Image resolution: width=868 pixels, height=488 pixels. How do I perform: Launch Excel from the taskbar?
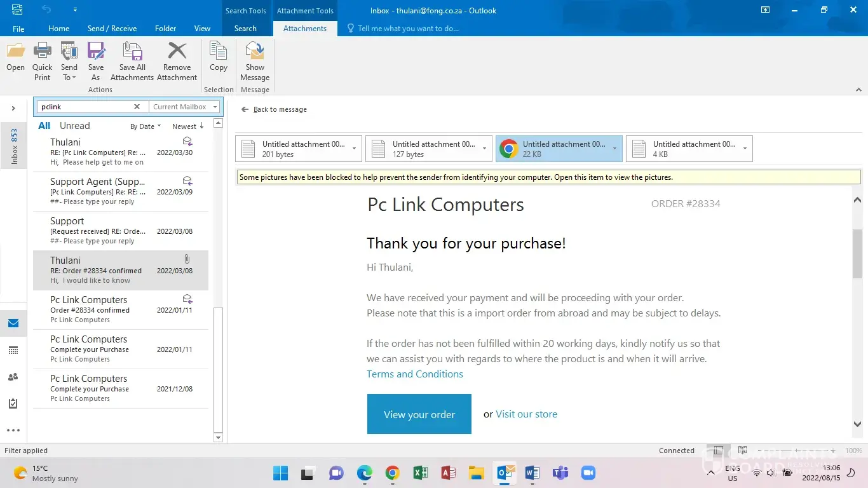pos(421,473)
